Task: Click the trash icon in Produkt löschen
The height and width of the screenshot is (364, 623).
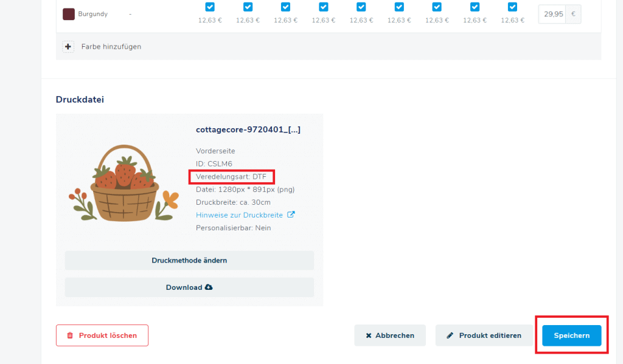Action: click(x=70, y=335)
